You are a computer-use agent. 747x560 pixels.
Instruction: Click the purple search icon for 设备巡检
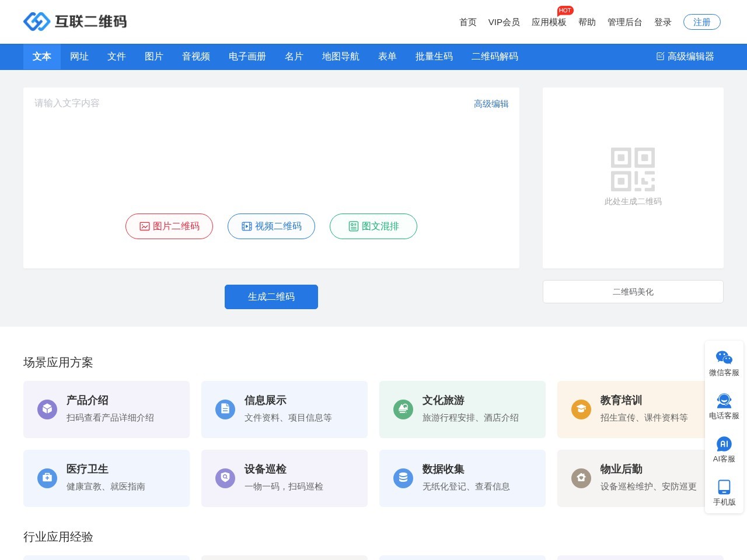pyautogui.click(x=225, y=478)
